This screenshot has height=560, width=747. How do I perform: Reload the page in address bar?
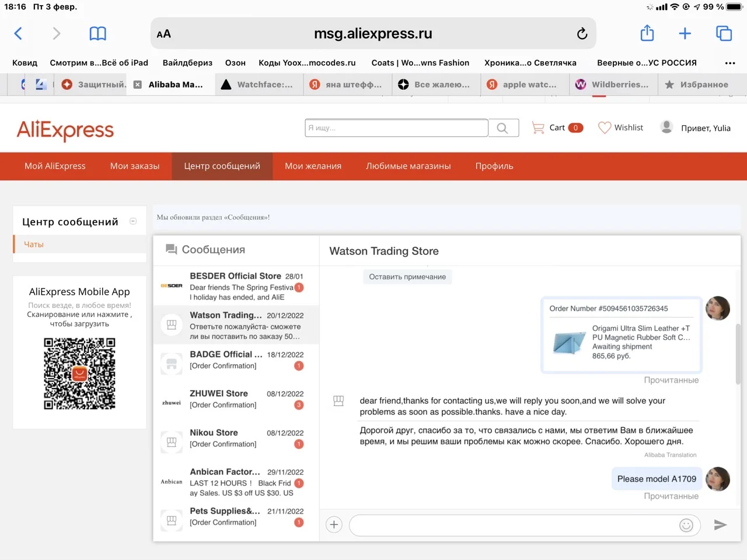(x=582, y=33)
